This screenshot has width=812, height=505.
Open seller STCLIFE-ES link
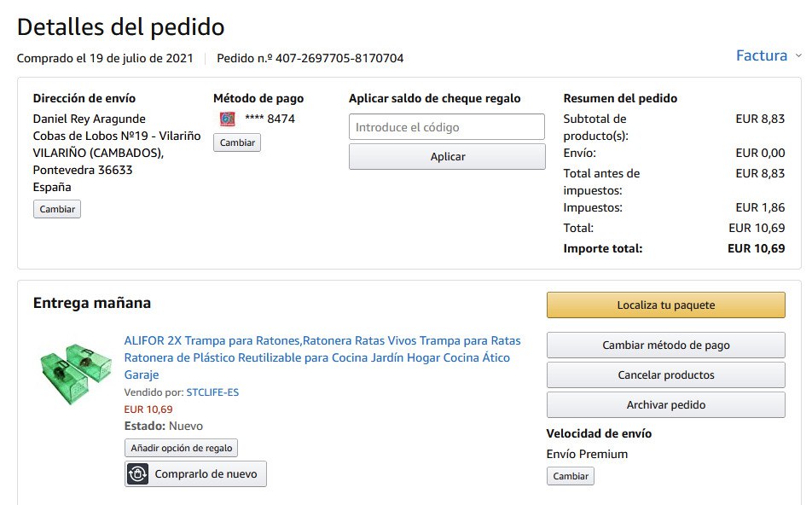click(x=213, y=392)
